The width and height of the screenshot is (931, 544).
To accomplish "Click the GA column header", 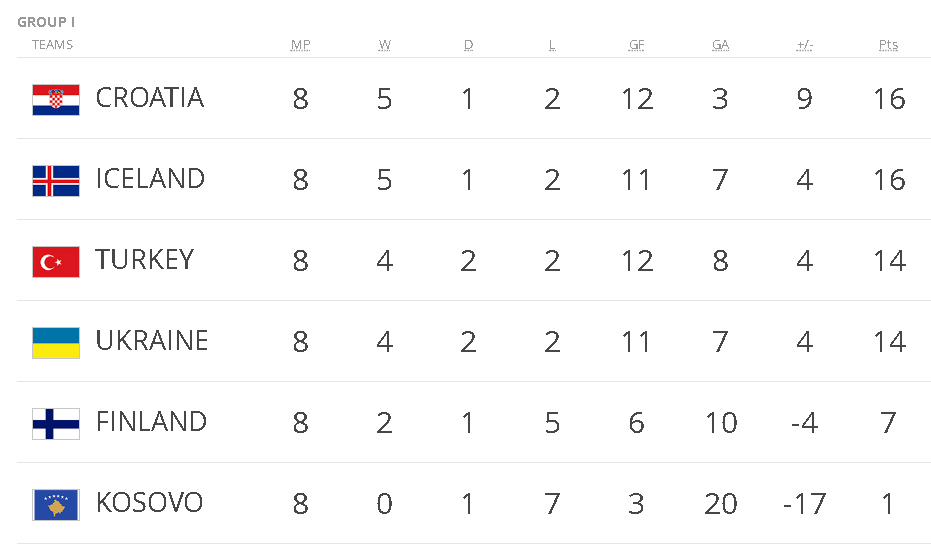I will [720, 45].
